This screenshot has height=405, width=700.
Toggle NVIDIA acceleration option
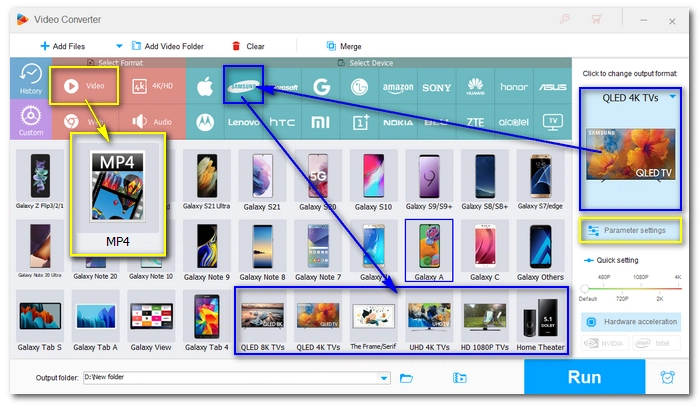(604, 343)
